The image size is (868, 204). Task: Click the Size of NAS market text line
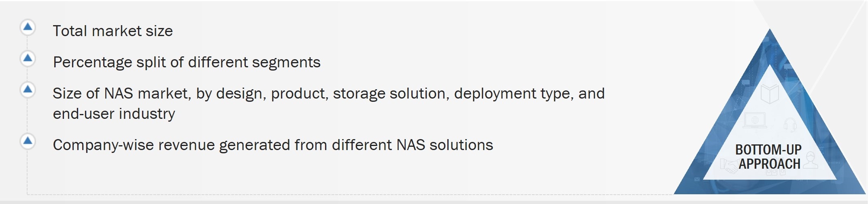pos(328,94)
